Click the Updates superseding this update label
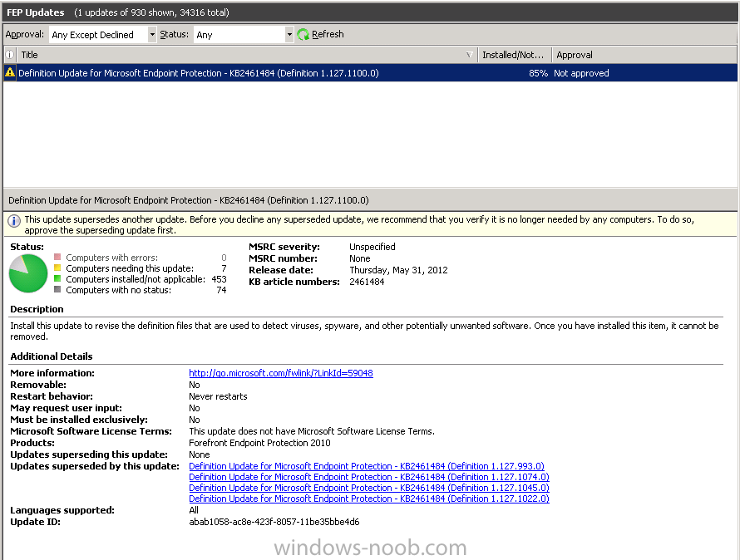Image resolution: width=740 pixels, height=560 pixels. coord(89,454)
